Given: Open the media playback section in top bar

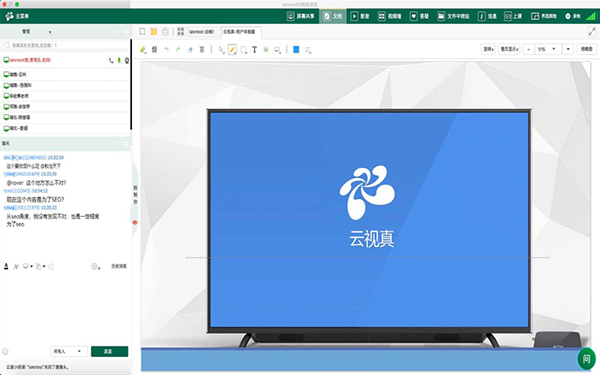Looking at the screenshot, I should (360, 16).
